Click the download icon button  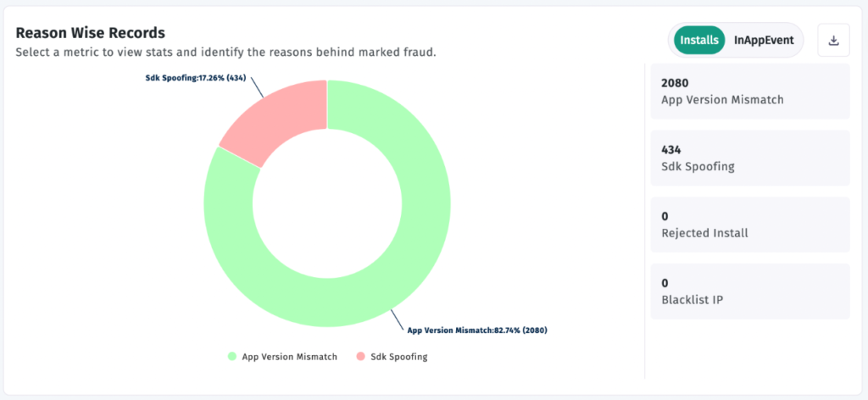point(833,41)
